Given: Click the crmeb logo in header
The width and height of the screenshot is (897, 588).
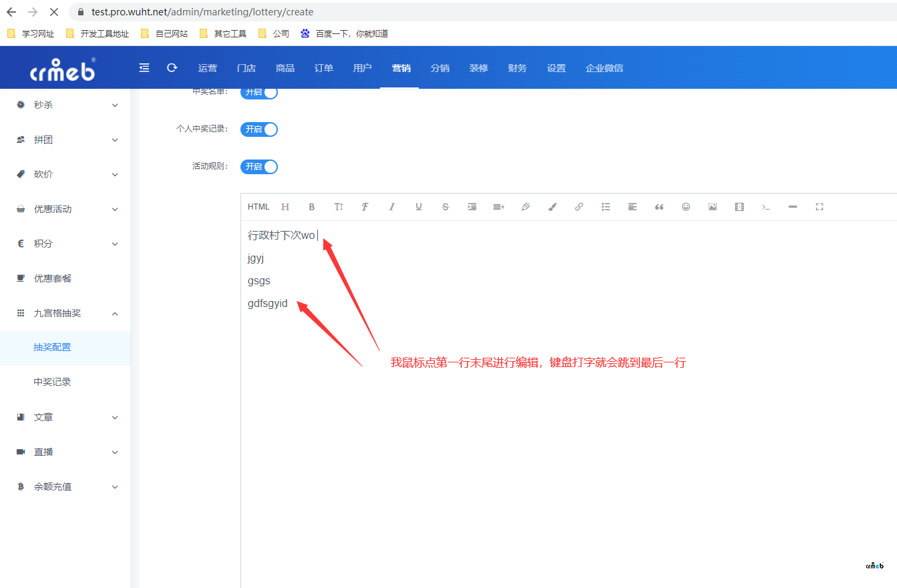Looking at the screenshot, I should 63,69.
